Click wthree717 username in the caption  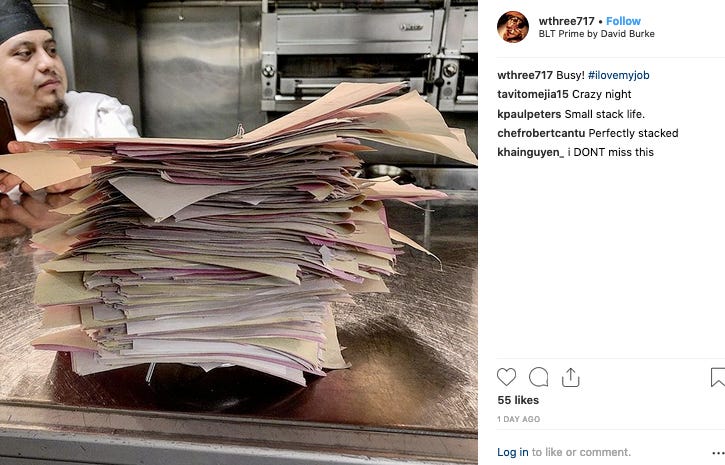pyautogui.click(x=525, y=75)
